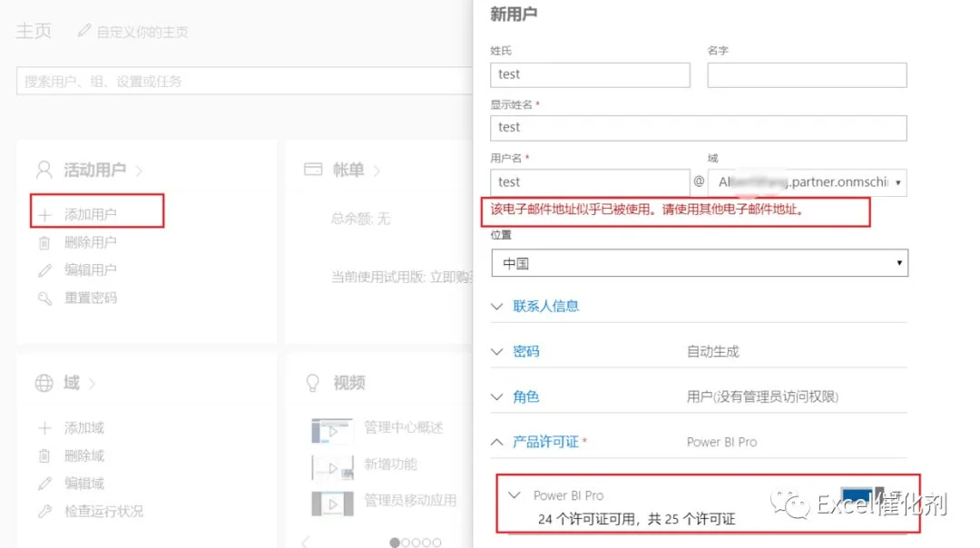Viewport: 980px width, 548px height.
Task: Expand the 角色 section
Action: [x=525, y=396]
